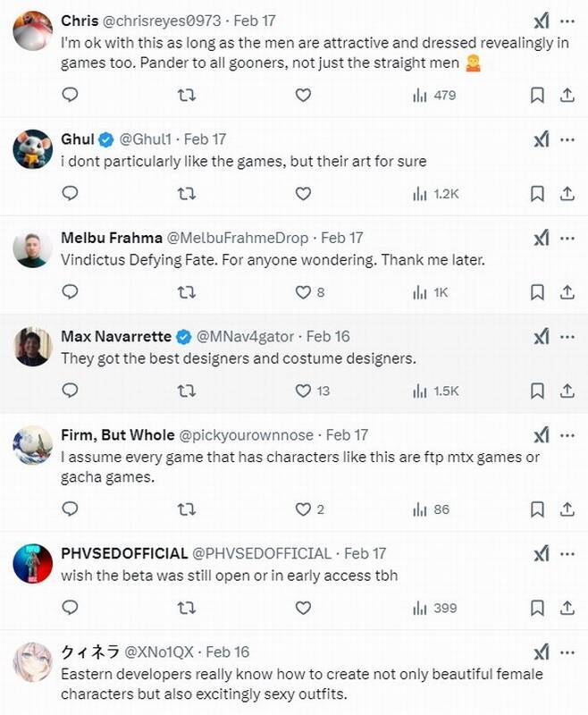The height and width of the screenshot is (715, 588).
Task: Open @MelbuFrahmeDrop profile handle
Action: (x=237, y=238)
